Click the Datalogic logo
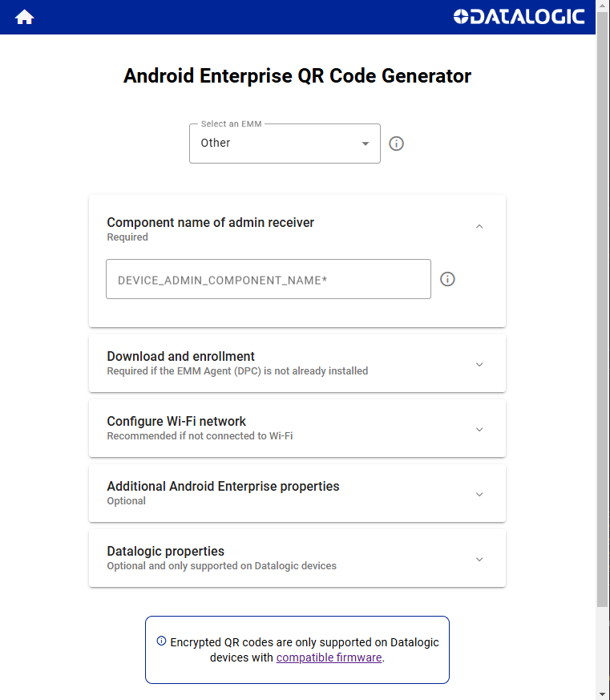Viewport: 610px width, 700px height. pyautogui.click(x=519, y=17)
